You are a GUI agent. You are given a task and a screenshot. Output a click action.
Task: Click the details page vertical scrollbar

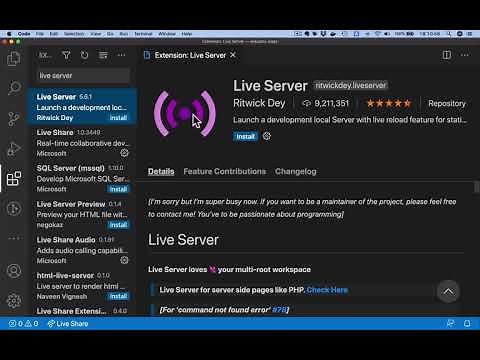tap(477, 187)
